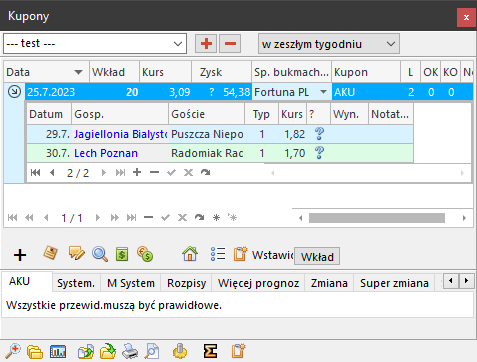Click the question mark status for Lech Poznan
This screenshot has width=477, height=362.
(x=319, y=153)
